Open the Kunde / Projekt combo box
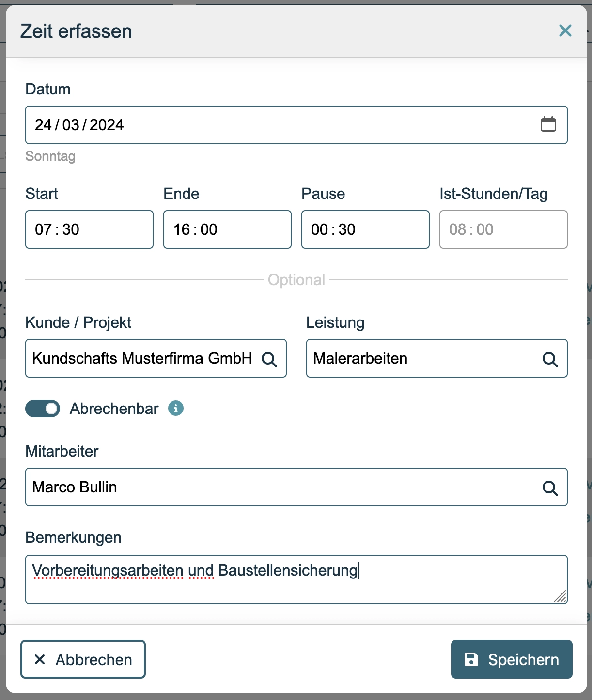This screenshot has height=700, width=592. pos(156,358)
